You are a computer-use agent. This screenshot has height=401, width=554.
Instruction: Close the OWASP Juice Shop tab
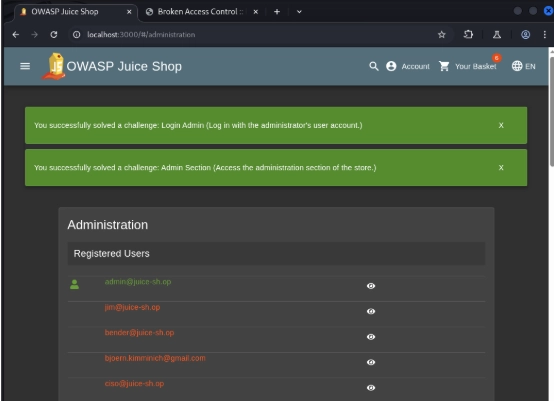tap(129, 12)
